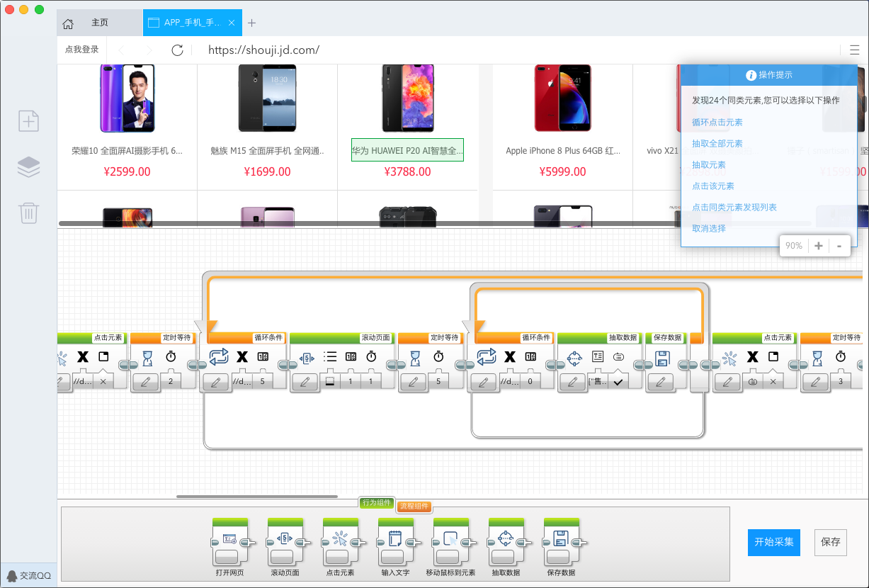
Task: Edit the canvas 抽取数据 block with the pencil button
Action: 573,383
